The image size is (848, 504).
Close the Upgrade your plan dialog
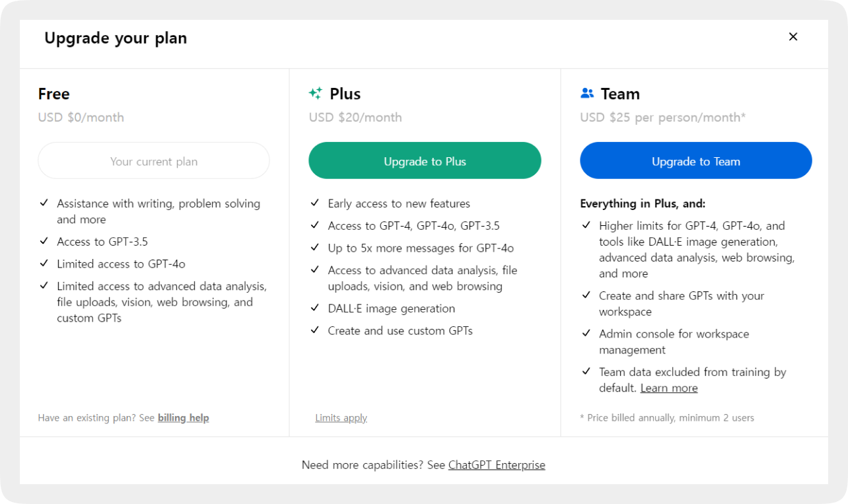(x=793, y=37)
